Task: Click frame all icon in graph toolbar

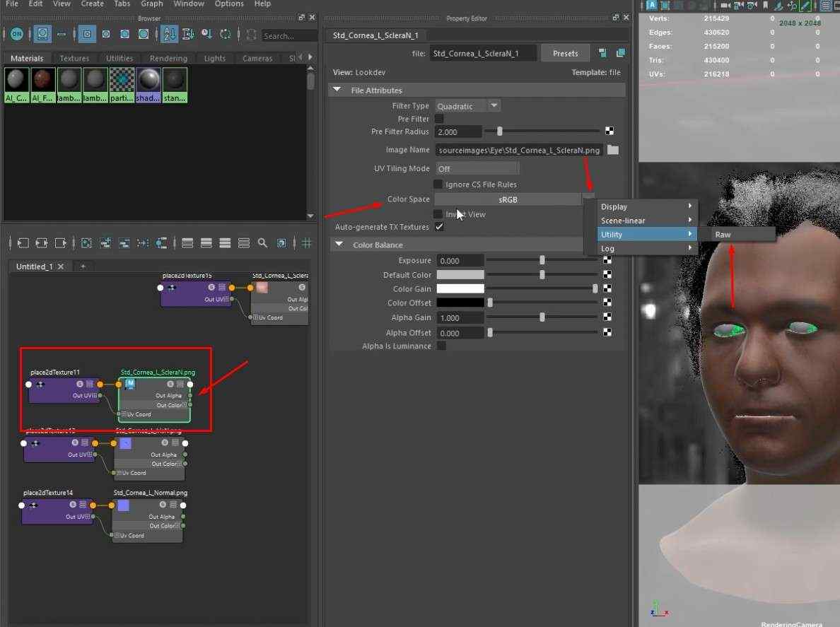Action: pos(86,243)
